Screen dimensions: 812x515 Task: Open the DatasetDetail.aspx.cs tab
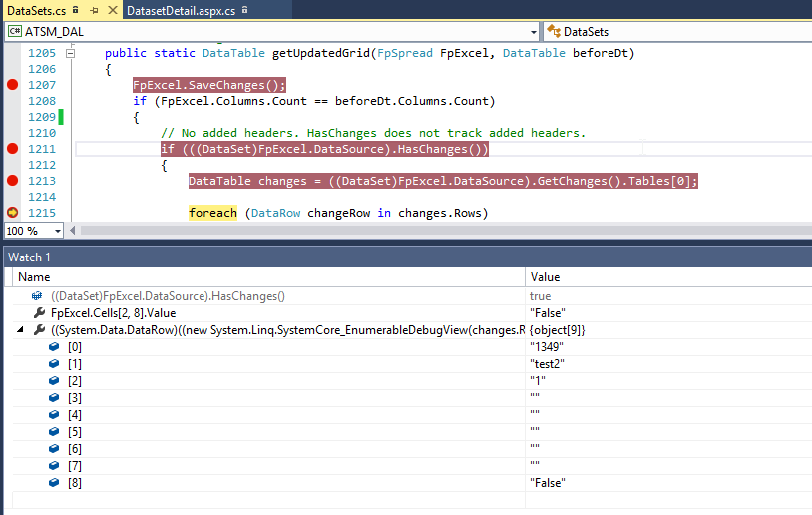181,10
